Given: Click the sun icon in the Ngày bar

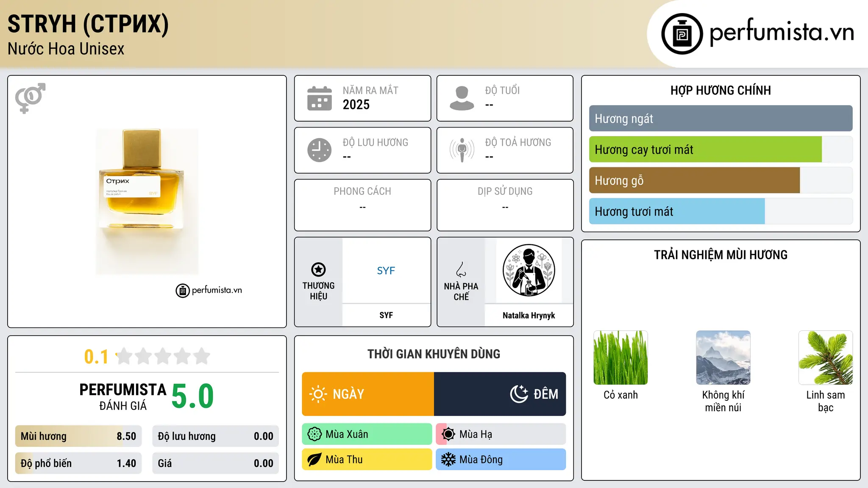Looking at the screenshot, I should tap(318, 394).
